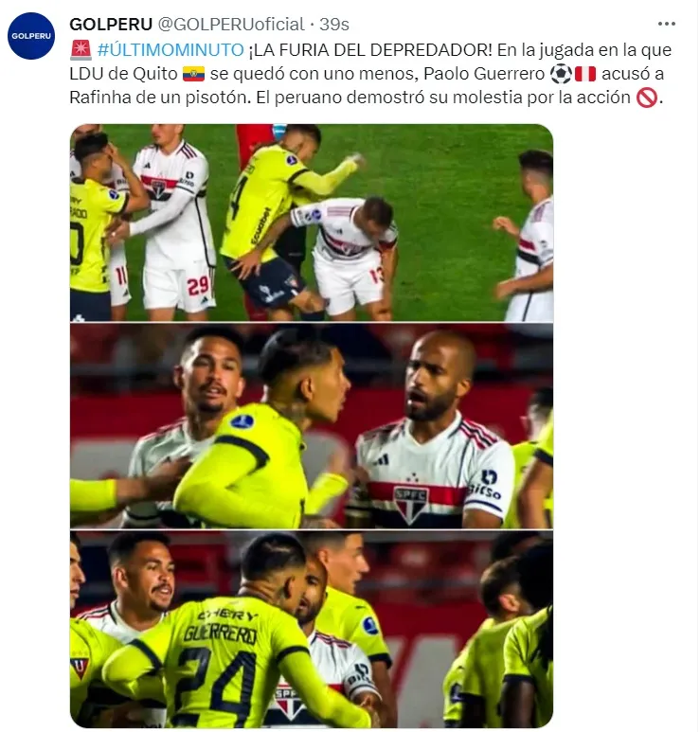
Task: Follow the #ÚLTIMOMINUTO hashtag
Action: tap(171, 50)
